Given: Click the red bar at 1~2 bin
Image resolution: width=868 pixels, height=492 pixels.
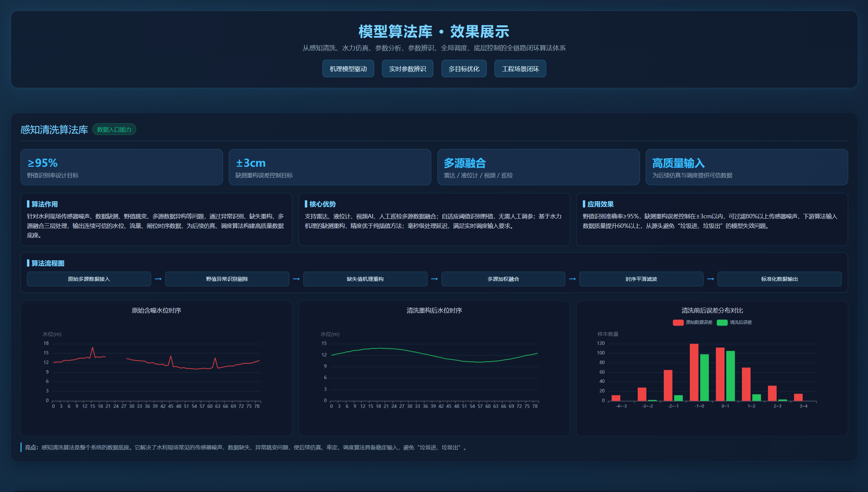Looking at the screenshot, I should [746, 384].
